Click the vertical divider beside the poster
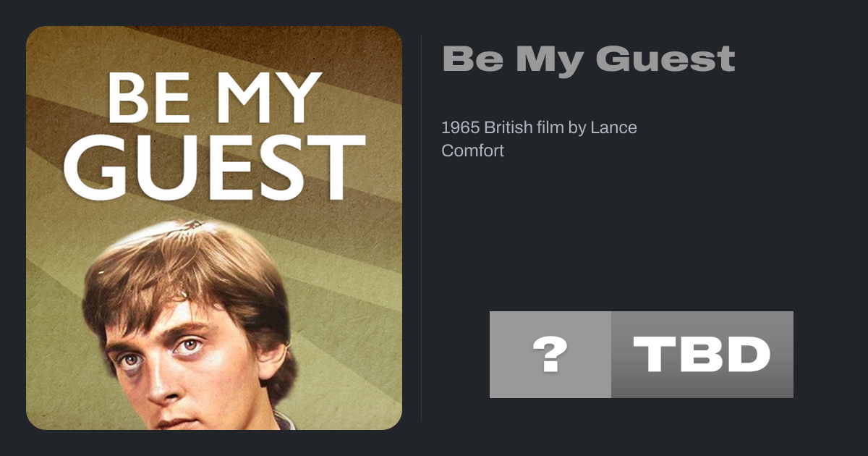 click(422, 228)
